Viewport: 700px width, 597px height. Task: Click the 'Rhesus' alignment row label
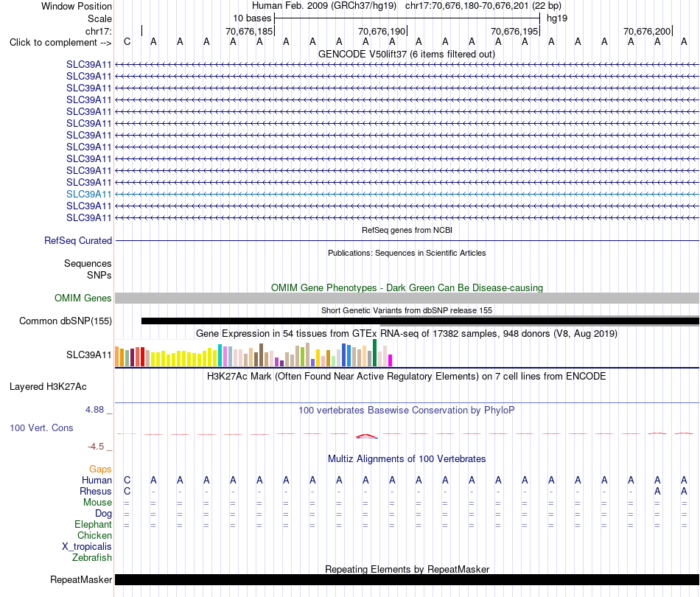[x=96, y=491]
